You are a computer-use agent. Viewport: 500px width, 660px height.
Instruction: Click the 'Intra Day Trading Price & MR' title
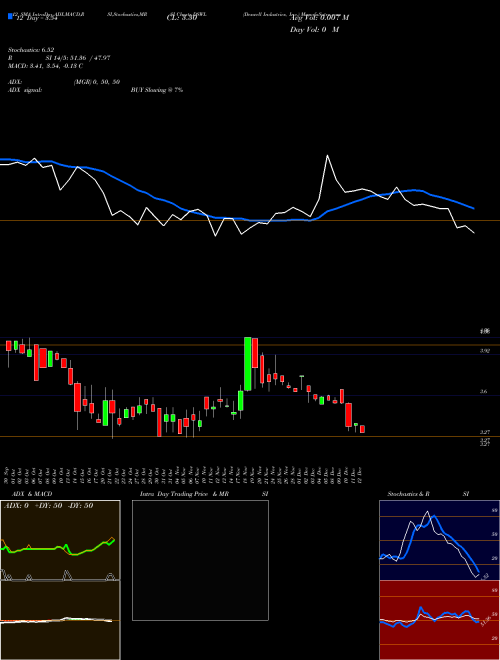pos(184,494)
